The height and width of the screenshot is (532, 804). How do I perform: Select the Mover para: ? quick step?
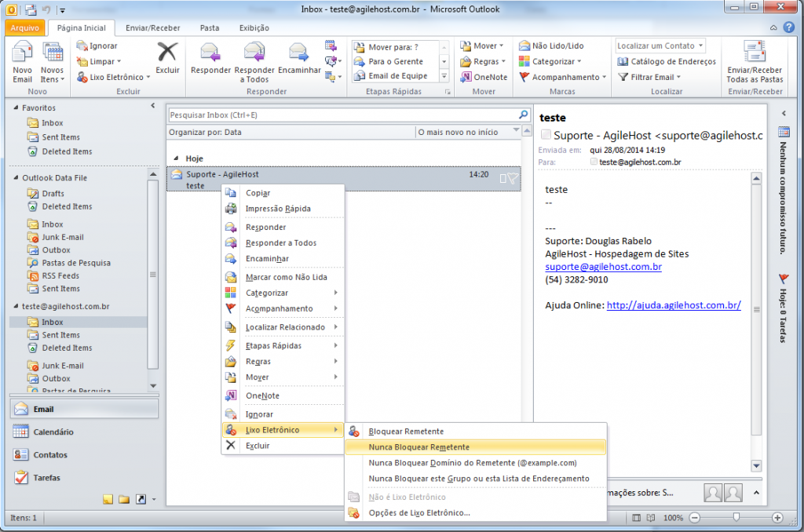tap(395, 47)
